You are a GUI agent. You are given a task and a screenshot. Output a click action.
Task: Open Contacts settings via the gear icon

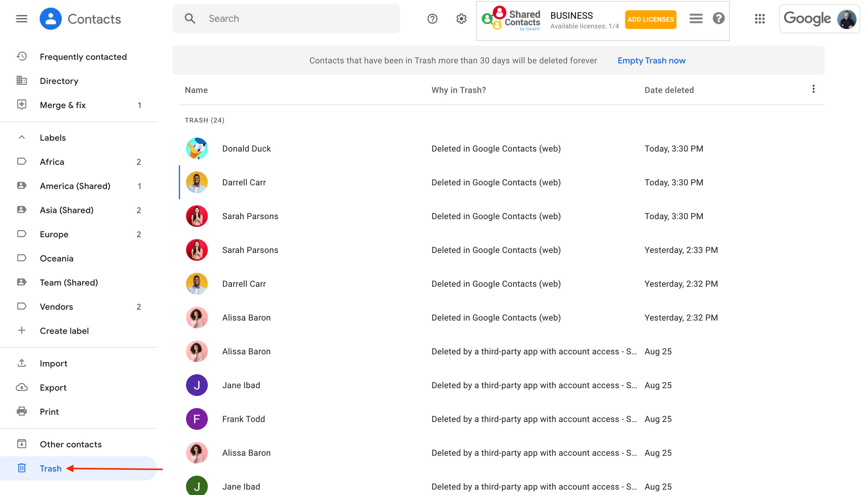(x=461, y=19)
